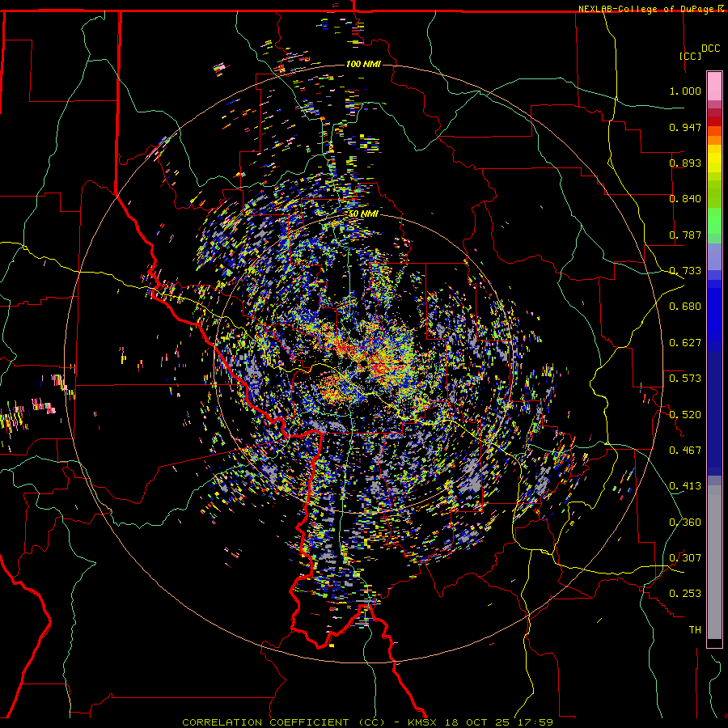
Task: Click the pink segment at top of color bar
Action: tap(714, 87)
